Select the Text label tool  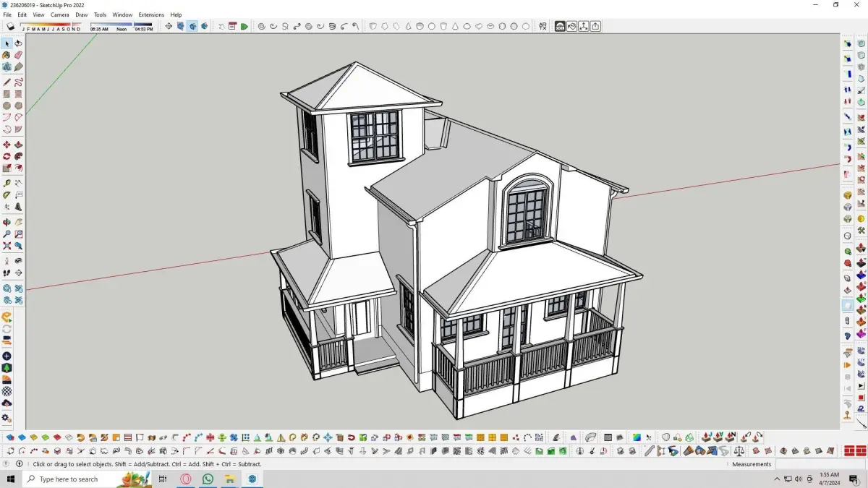pyautogui.click(x=18, y=195)
